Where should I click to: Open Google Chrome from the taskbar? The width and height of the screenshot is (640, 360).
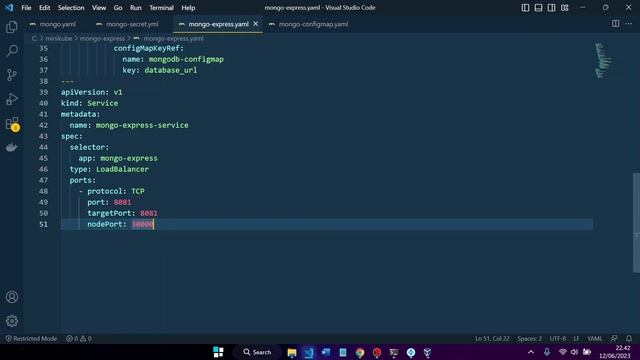point(360,352)
